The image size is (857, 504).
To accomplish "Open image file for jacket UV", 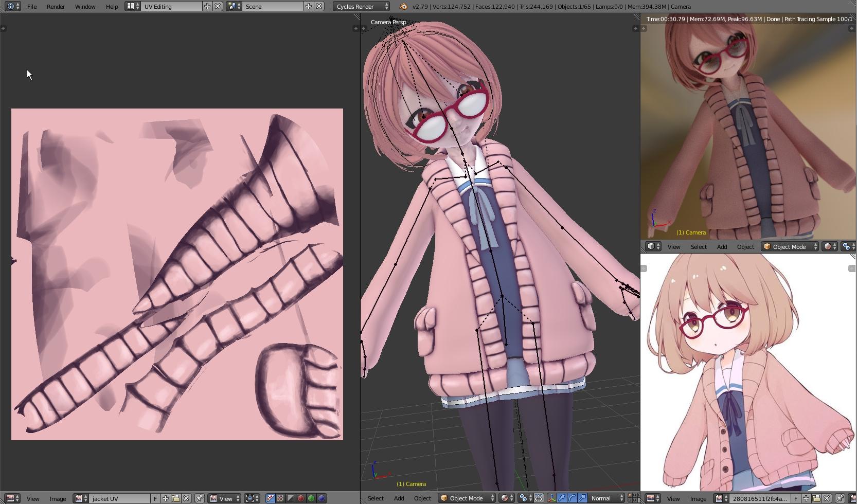I will tap(176, 498).
